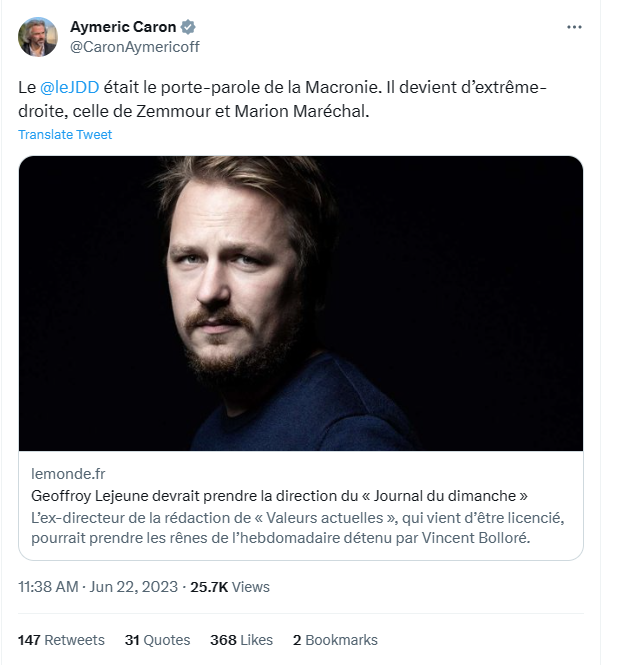Click the second tweet line mentioning Zemmour
The height and width of the screenshot is (665, 619).
tap(193, 111)
